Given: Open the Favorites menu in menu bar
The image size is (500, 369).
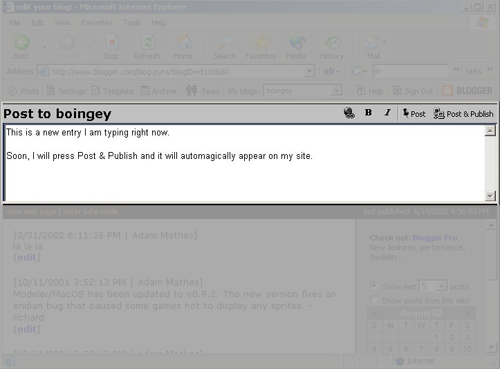Looking at the screenshot, I should (x=97, y=23).
